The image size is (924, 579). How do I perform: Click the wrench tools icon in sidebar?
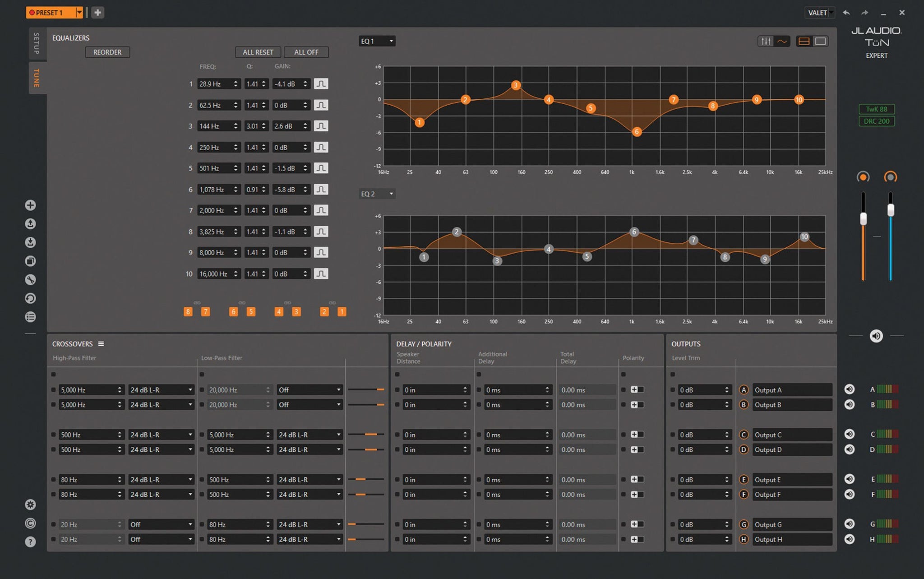coord(30,280)
